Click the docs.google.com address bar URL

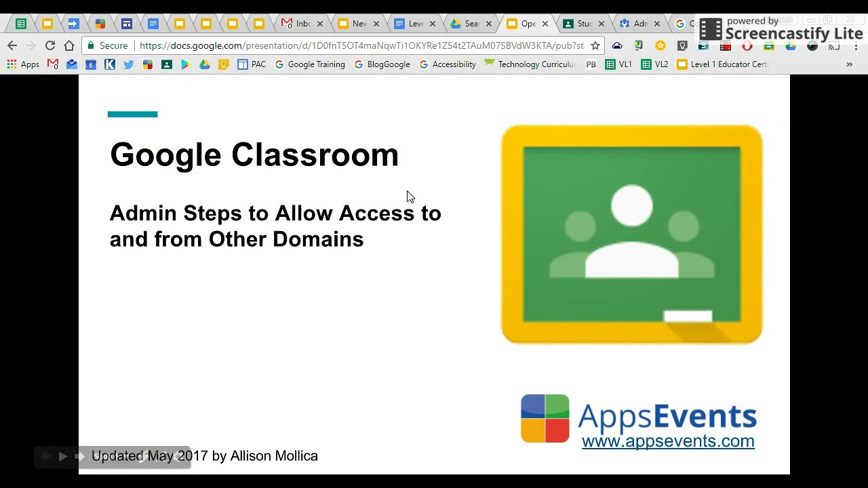coord(361,45)
